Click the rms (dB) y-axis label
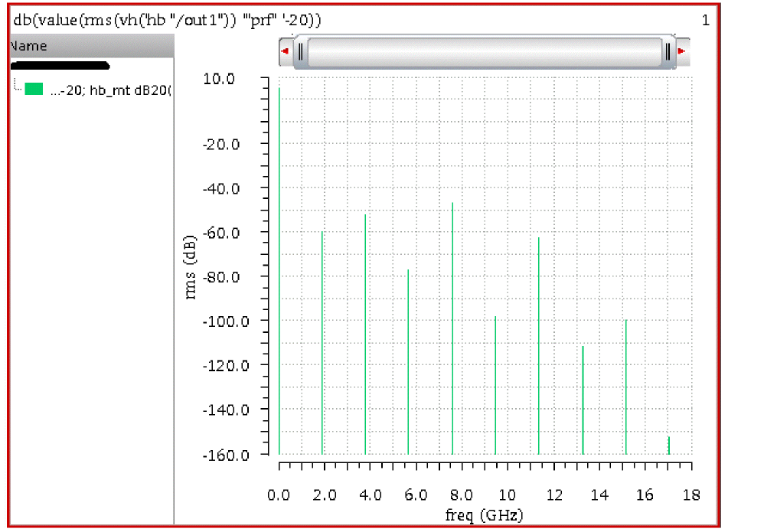The image size is (777, 532). [191, 267]
